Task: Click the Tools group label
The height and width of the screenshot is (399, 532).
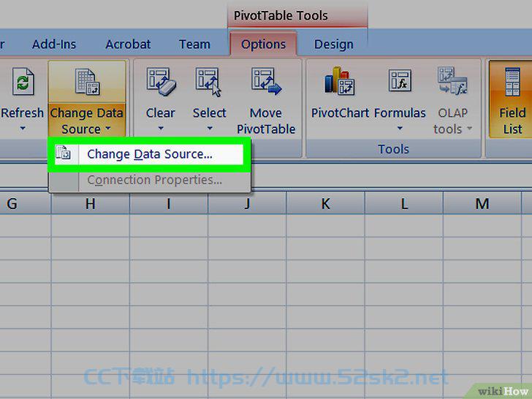Action: pos(394,149)
